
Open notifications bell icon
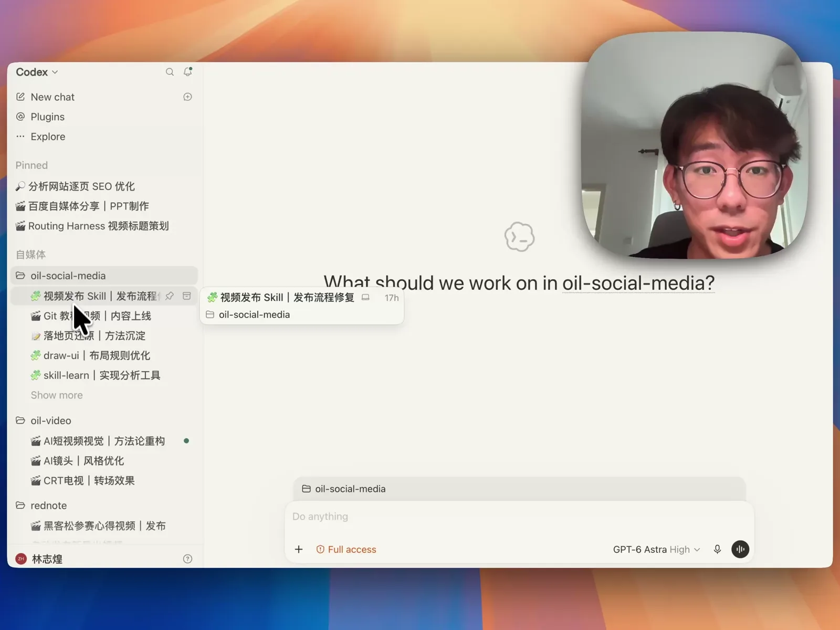coord(187,72)
